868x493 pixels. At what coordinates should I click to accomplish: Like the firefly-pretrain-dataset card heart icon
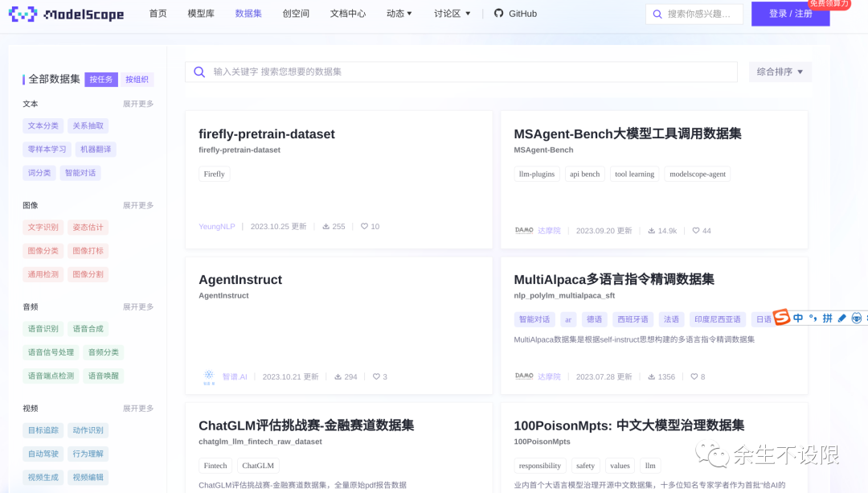coord(364,226)
